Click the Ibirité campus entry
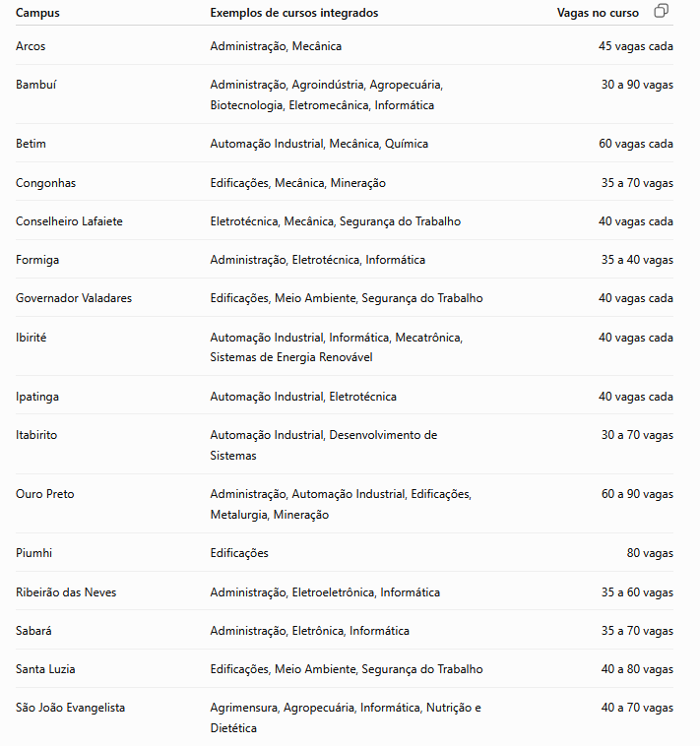 [31, 338]
